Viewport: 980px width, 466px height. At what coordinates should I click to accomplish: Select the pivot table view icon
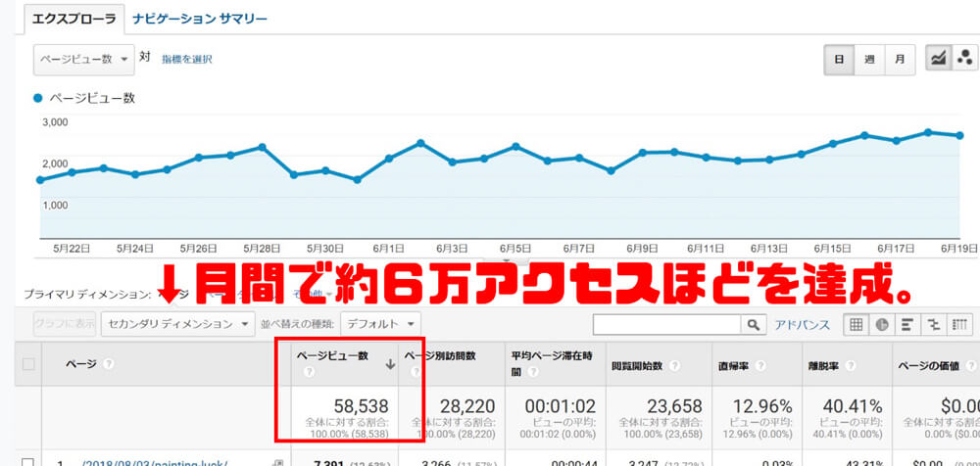960,324
